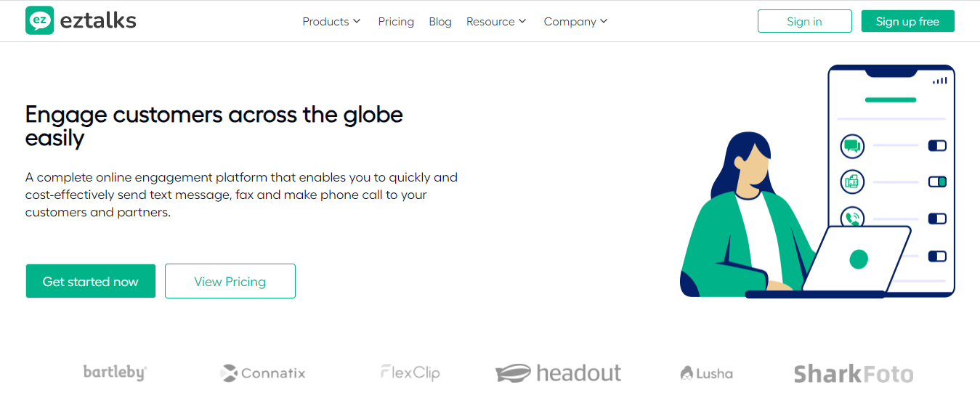This screenshot has height=411, width=980.
Task: Click the chat message icon in phone illustration
Action: tap(852, 146)
